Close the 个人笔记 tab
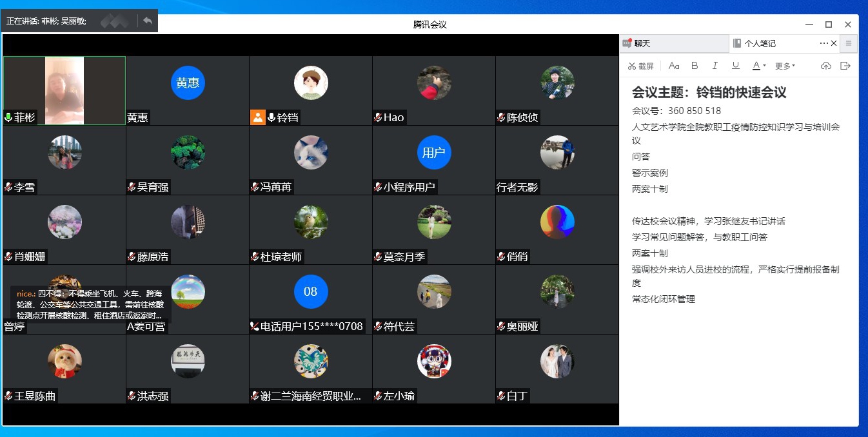This screenshot has height=437, width=868. 834,43
